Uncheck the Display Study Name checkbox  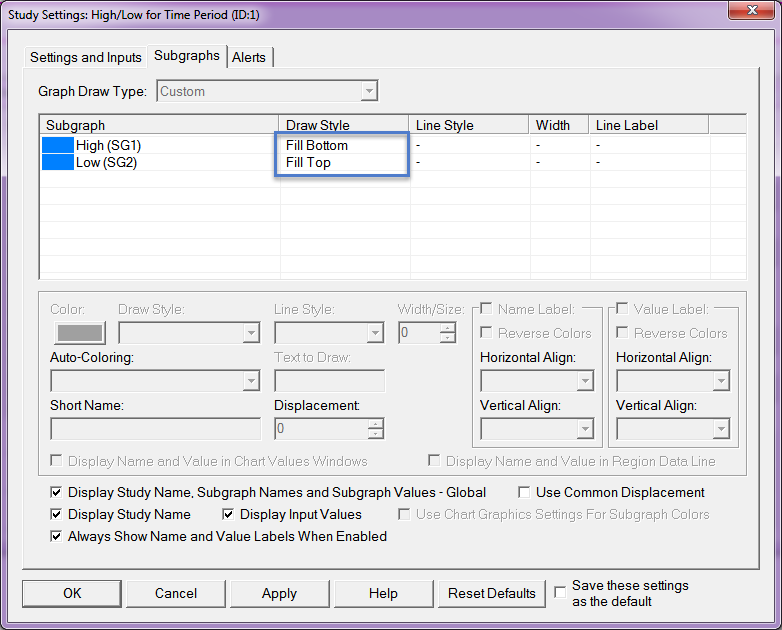pyautogui.click(x=56, y=514)
